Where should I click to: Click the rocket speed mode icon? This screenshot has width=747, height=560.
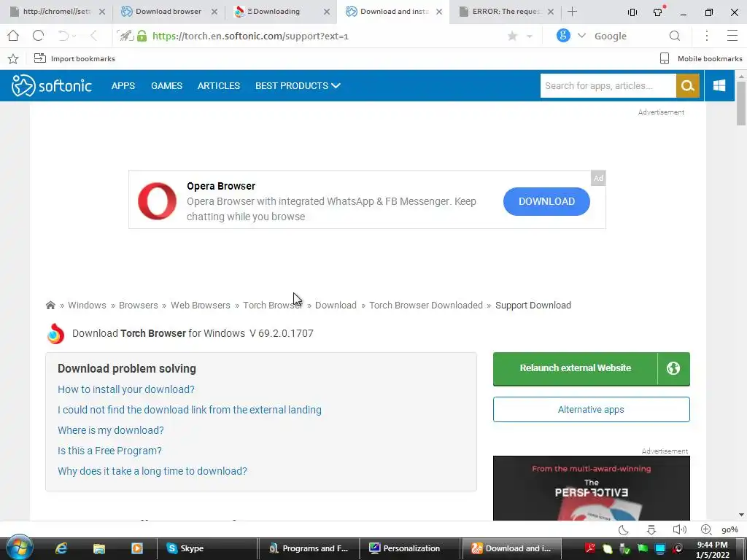125,36
